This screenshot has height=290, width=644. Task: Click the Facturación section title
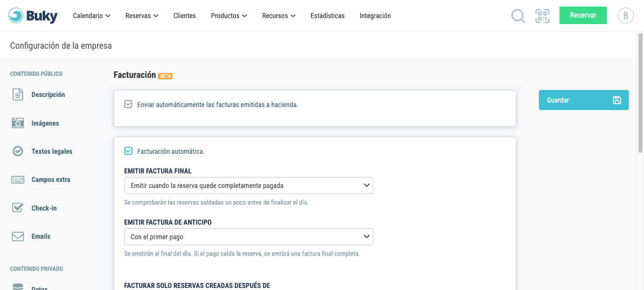pos(135,75)
